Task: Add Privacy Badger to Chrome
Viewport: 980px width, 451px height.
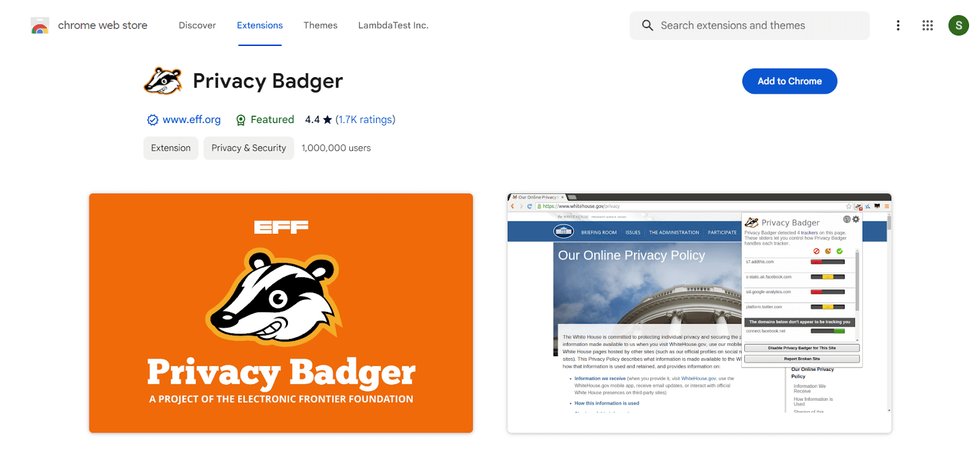Action: pyautogui.click(x=790, y=81)
